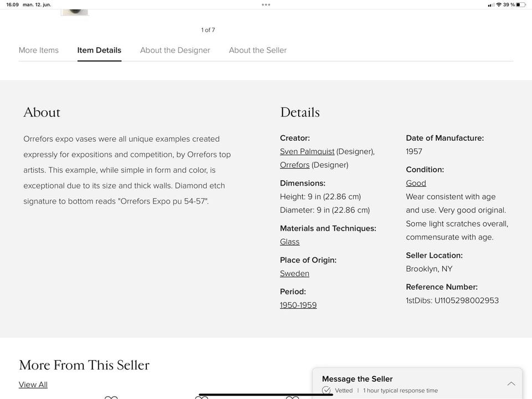Expand the Message the Seller chevron

tap(511, 383)
